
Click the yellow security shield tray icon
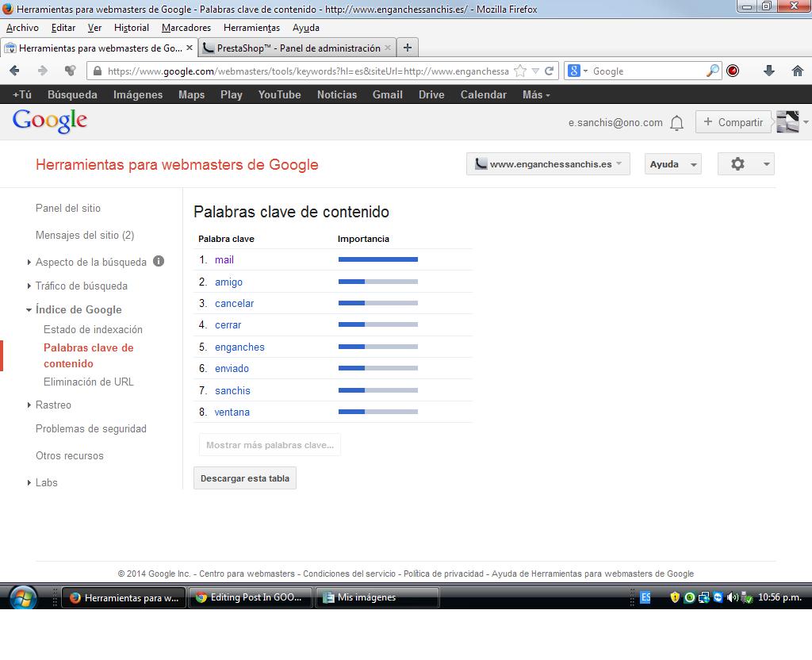click(674, 597)
